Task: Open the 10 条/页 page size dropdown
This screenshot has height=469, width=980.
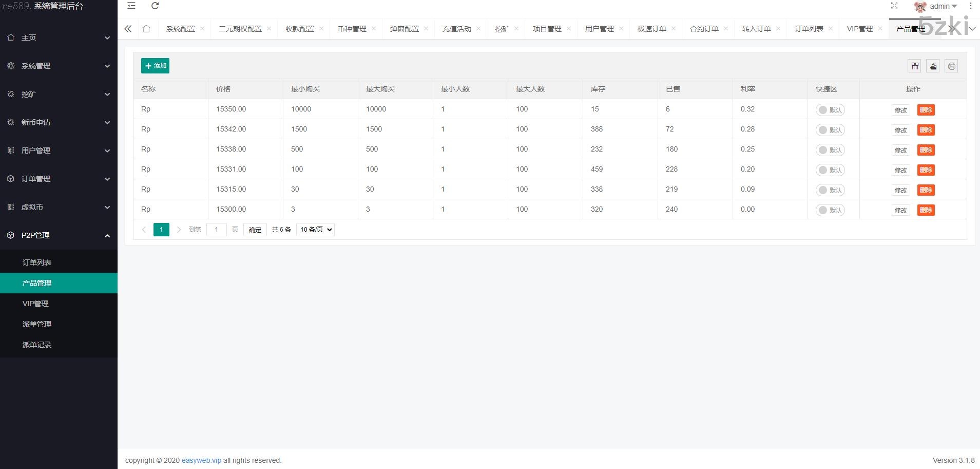Action: tap(315, 230)
